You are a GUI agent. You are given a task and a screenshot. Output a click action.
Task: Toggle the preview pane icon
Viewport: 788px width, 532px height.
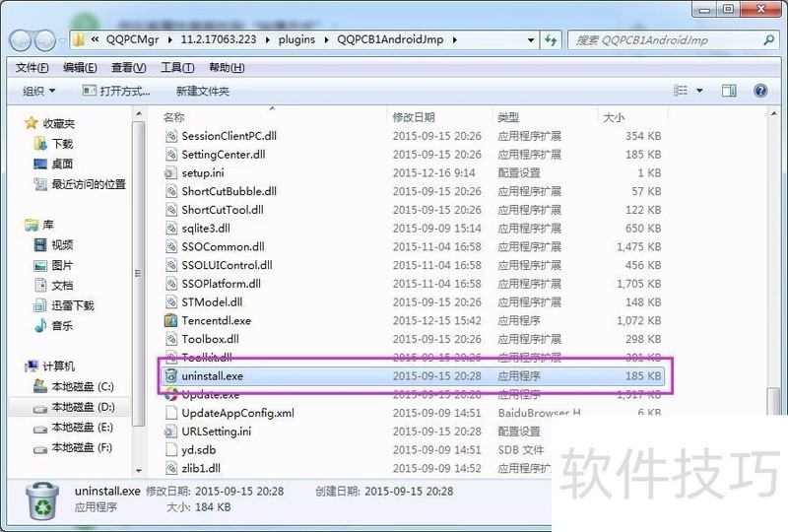click(729, 91)
